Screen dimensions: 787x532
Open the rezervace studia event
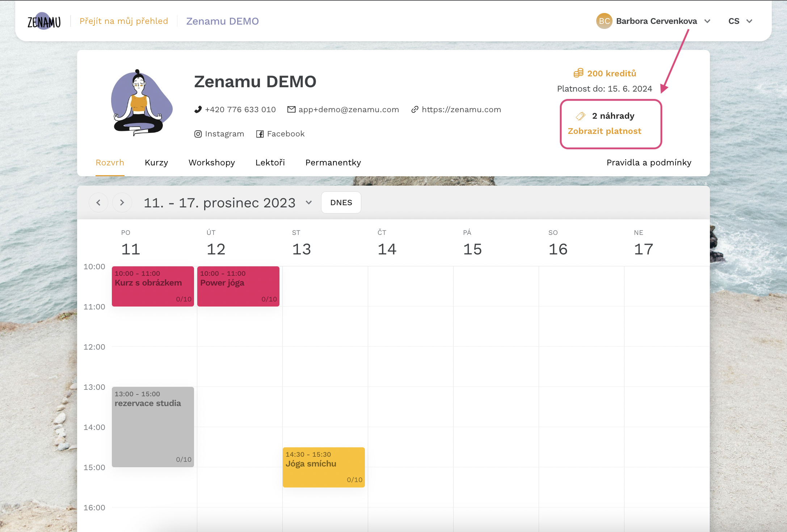[x=153, y=427]
